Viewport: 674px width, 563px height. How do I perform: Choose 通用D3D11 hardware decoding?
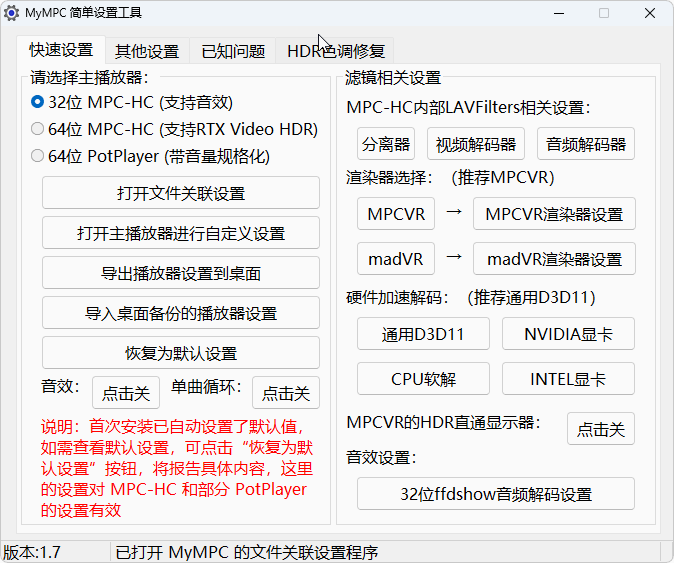[423, 334]
